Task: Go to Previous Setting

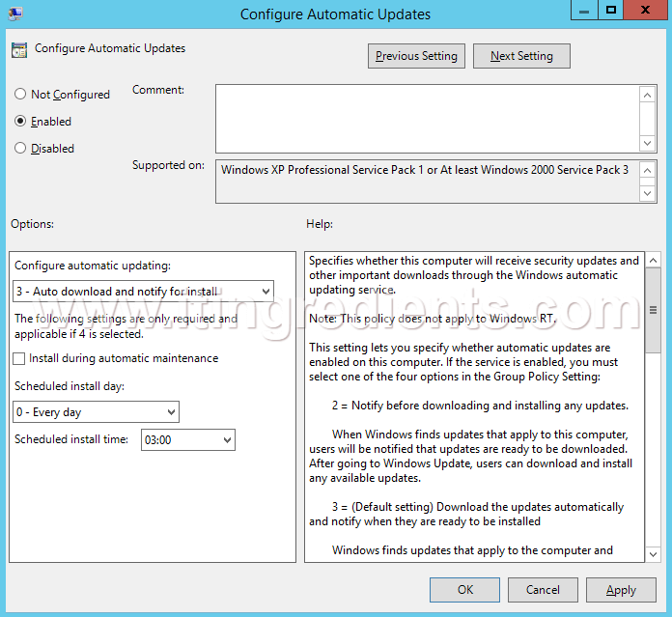Action: (x=416, y=56)
